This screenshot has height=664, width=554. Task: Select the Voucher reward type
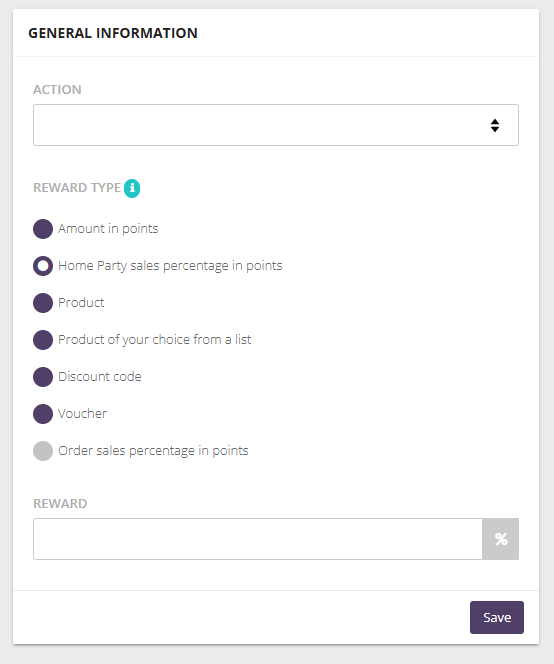[43, 414]
